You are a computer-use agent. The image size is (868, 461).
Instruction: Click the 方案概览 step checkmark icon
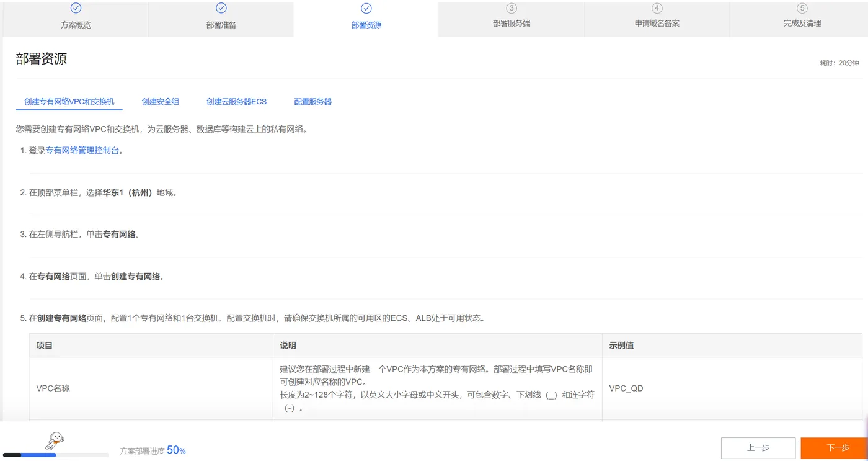point(76,8)
